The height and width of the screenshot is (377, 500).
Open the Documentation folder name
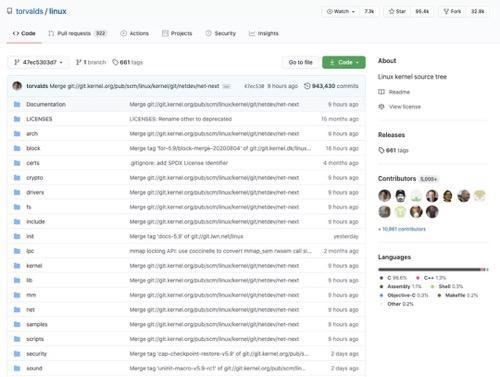(x=46, y=104)
